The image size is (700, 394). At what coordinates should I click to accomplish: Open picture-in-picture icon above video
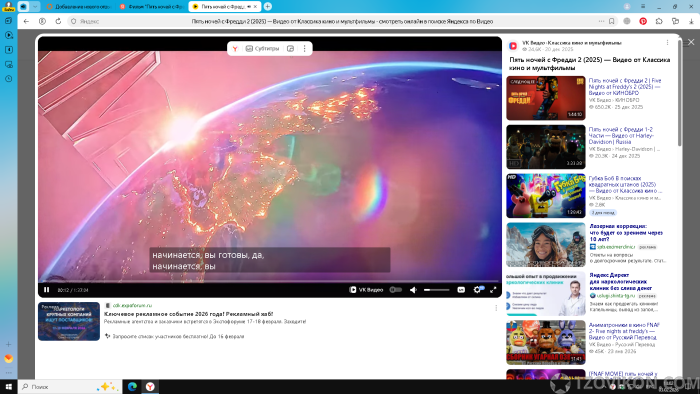pyautogui.click(x=290, y=48)
